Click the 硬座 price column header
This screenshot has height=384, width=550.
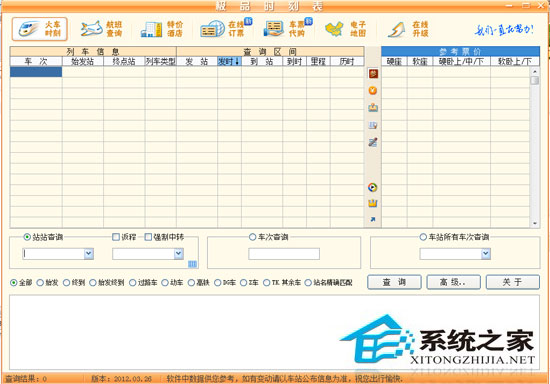coord(394,61)
